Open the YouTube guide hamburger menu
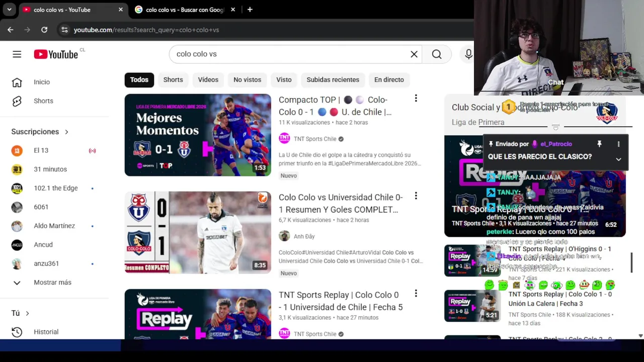The width and height of the screenshot is (644, 362). (17, 54)
